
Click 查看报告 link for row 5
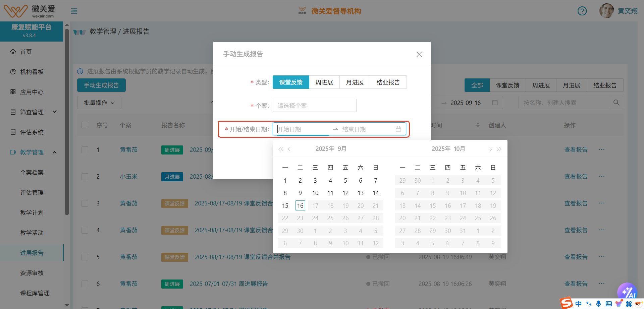tap(576, 257)
